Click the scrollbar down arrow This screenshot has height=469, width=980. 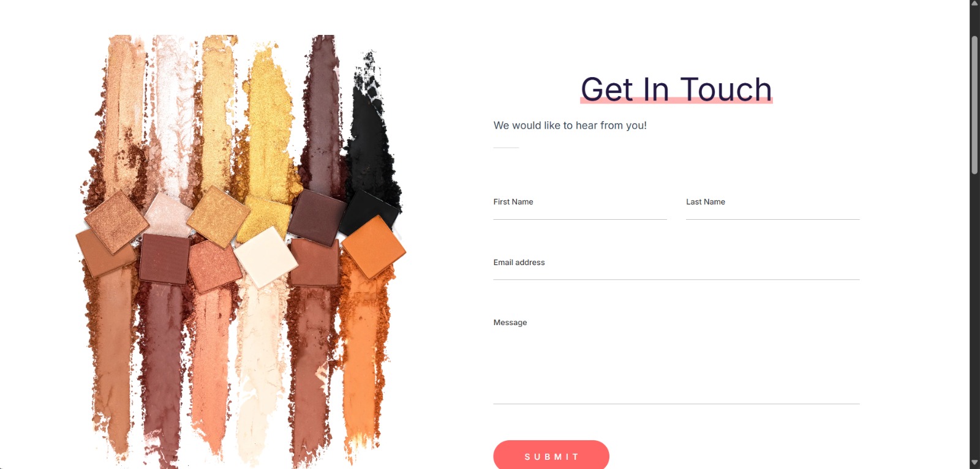tap(974, 463)
